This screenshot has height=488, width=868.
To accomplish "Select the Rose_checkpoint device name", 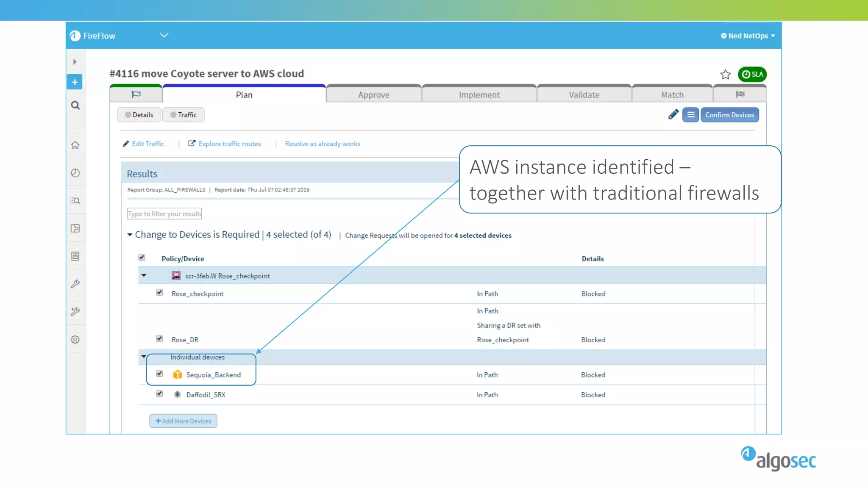I will (x=198, y=294).
